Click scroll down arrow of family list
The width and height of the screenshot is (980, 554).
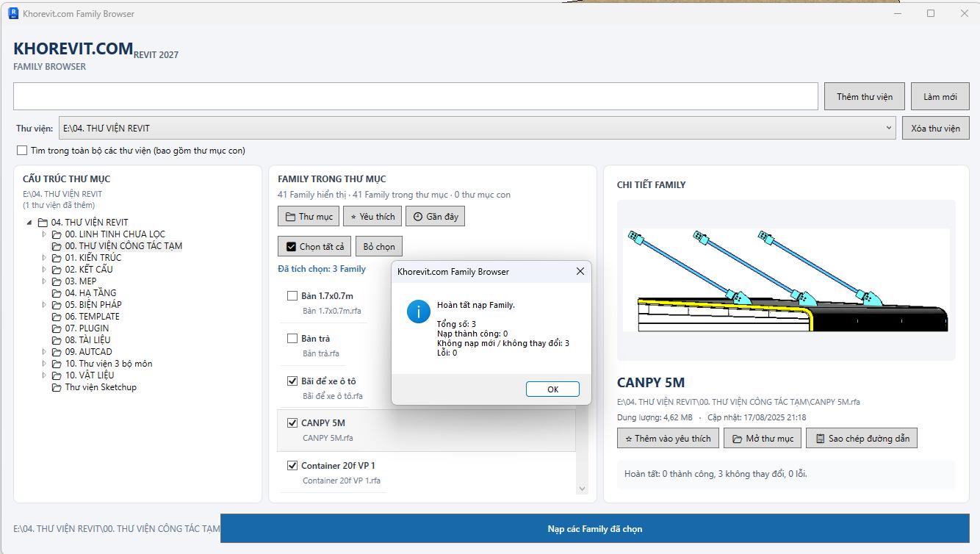[x=582, y=488]
